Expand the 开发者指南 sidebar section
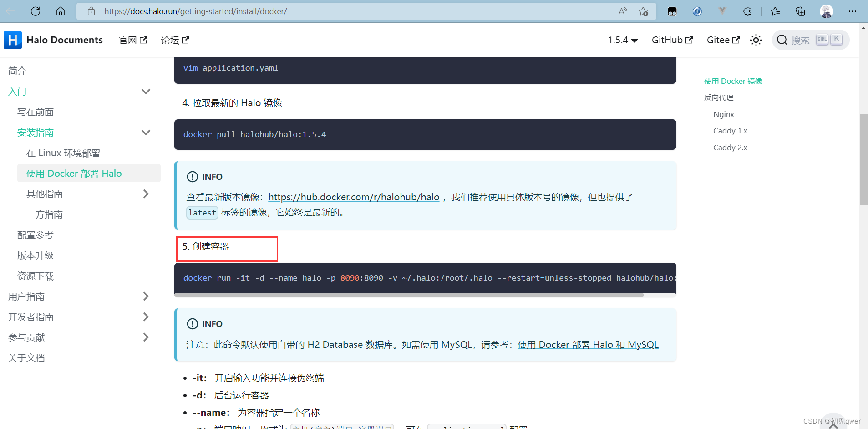 pos(146,317)
